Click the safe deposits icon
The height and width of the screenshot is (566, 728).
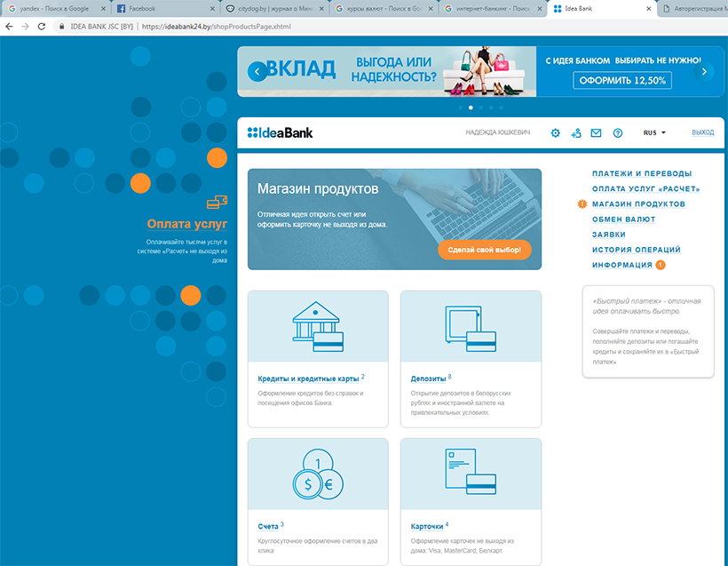pos(471,326)
